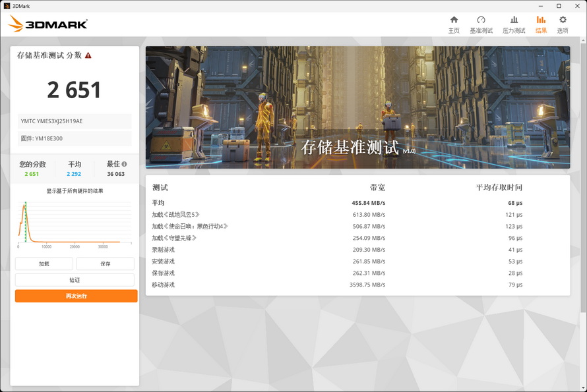587x392 pixels.
Task: Click the red warning triangle beside score title
Action: point(88,55)
